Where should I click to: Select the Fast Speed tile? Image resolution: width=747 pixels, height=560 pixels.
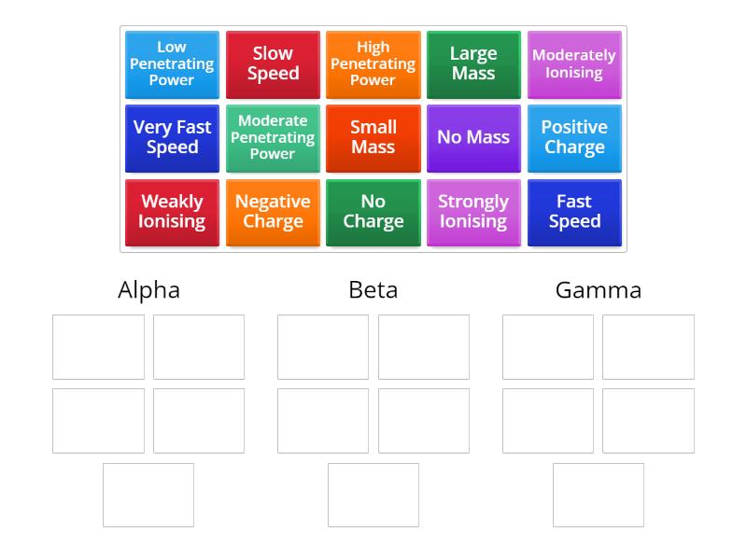pos(574,212)
